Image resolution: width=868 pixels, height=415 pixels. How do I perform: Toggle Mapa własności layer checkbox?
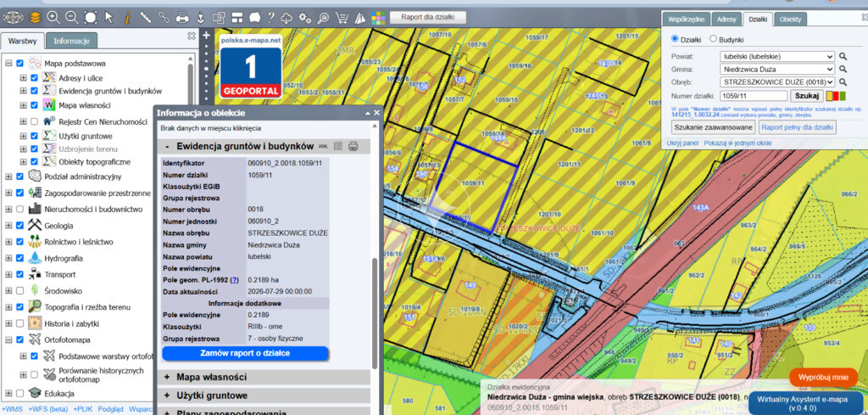[x=34, y=104]
